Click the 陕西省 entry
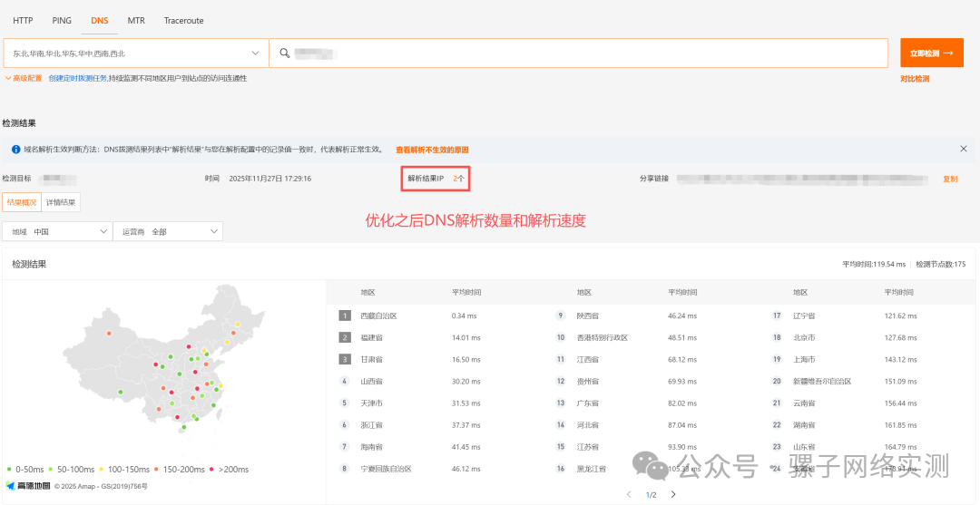The height and width of the screenshot is (505, 980). 587,316
